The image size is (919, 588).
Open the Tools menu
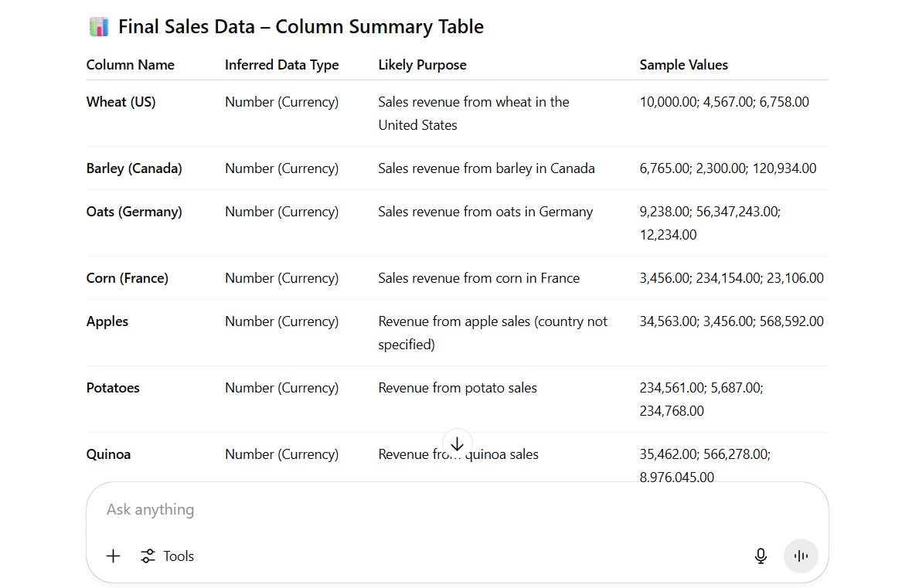pos(168,556)
